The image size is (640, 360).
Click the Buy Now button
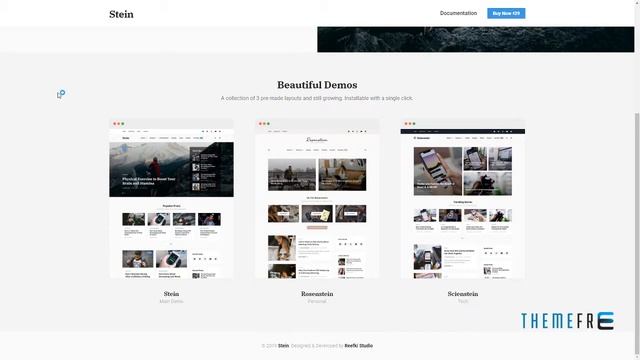[506, 13]
